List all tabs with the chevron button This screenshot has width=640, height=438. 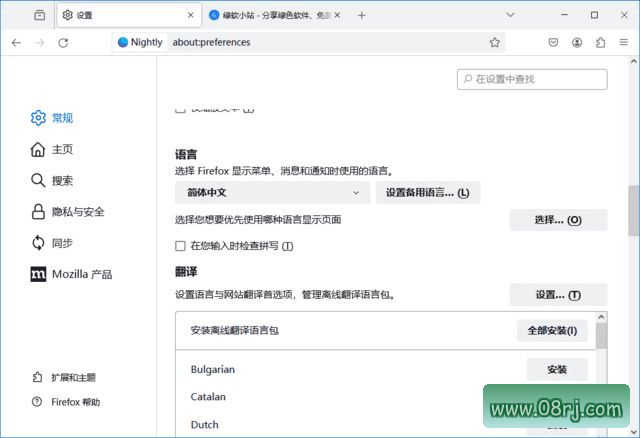coord(510,15)
